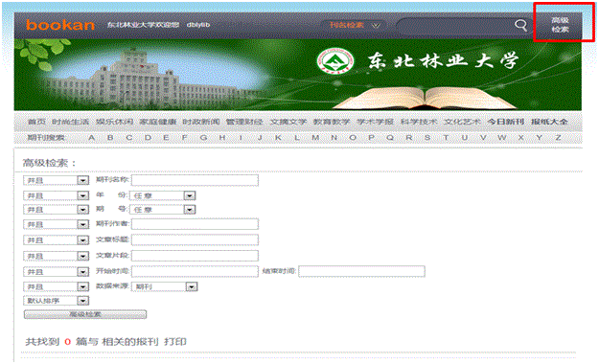Viewport: 599px width, 364px height.
Task: Click the 期刊搜索 label link
Action: 46,138
